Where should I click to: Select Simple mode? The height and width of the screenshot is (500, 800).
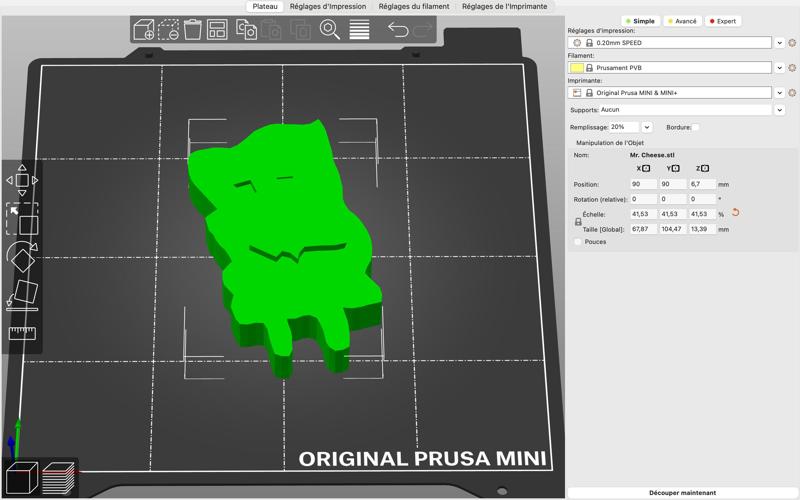(x=640, y=21)
